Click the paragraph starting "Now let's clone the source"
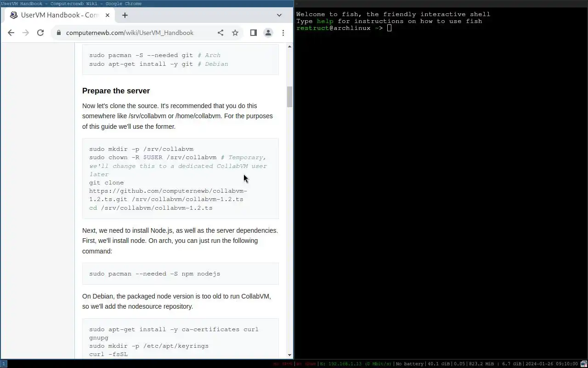 [177, 116]
